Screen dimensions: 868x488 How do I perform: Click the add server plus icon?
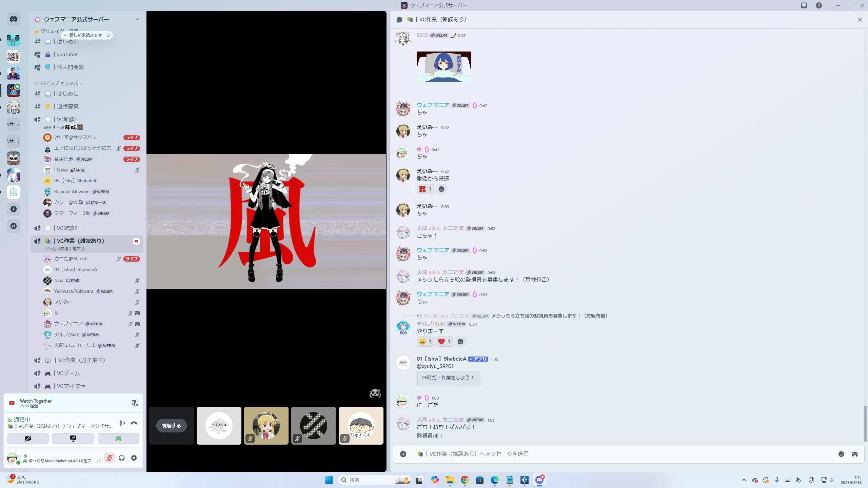click(14, 209)
